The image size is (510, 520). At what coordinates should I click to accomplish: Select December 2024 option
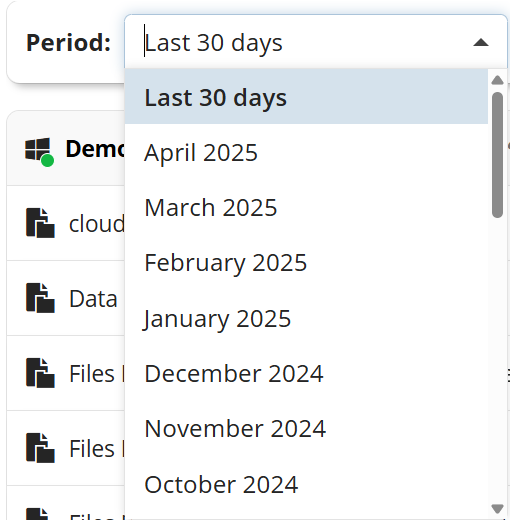pyautogui.click(x=306, y=373)
